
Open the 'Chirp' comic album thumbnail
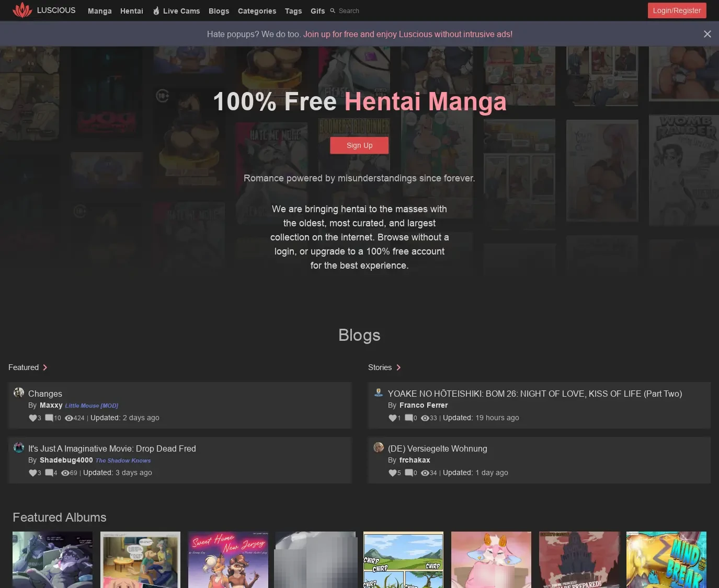coord(403,560)
